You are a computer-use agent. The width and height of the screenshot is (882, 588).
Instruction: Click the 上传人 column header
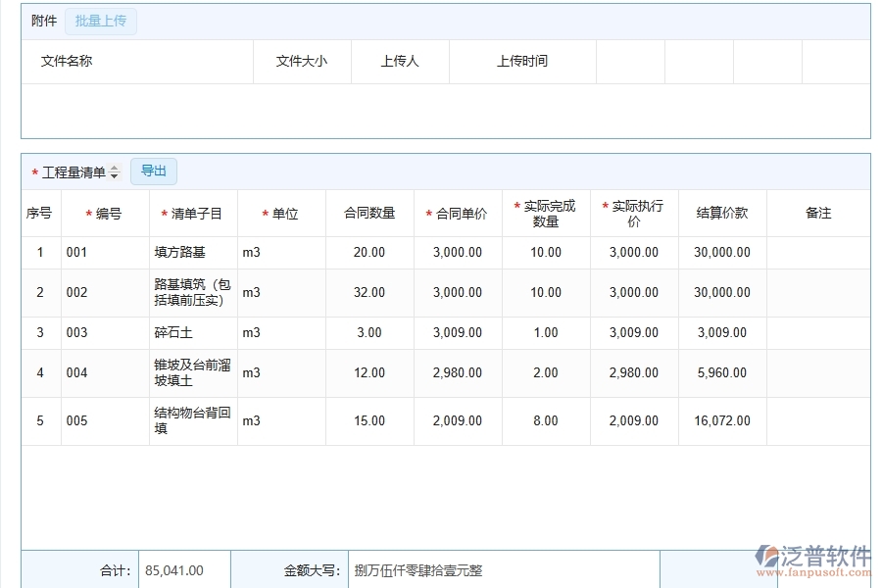400,61
